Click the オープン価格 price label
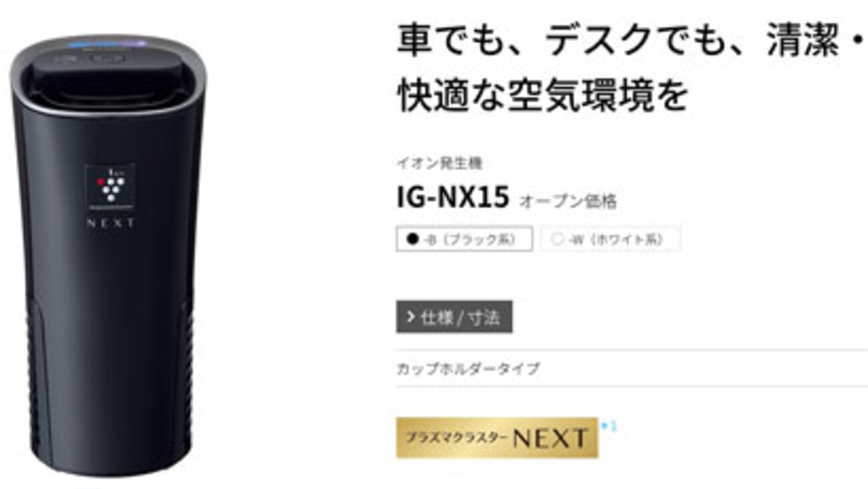This screenshot has width=868, height=489. click(x=568, y=200)
